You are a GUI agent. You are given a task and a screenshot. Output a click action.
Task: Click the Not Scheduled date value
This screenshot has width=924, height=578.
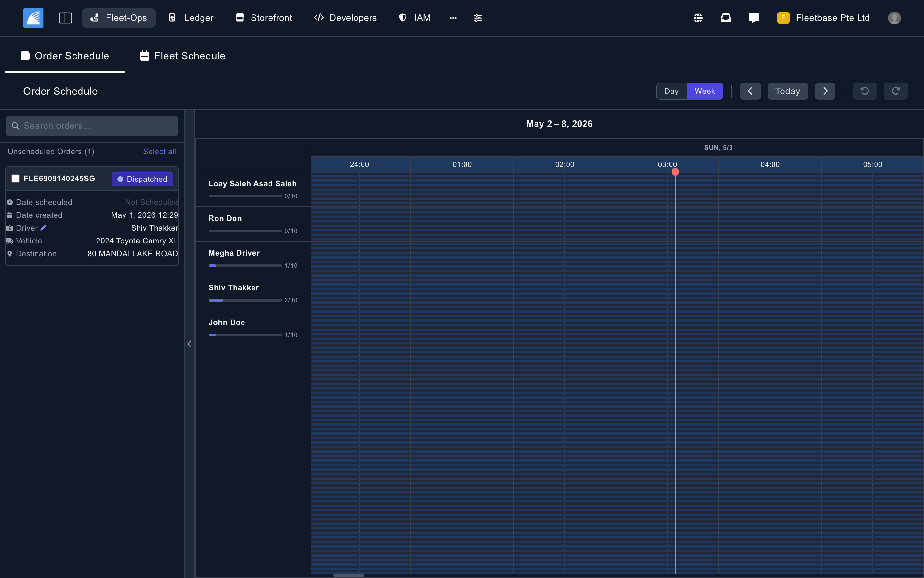pos(151,202)
